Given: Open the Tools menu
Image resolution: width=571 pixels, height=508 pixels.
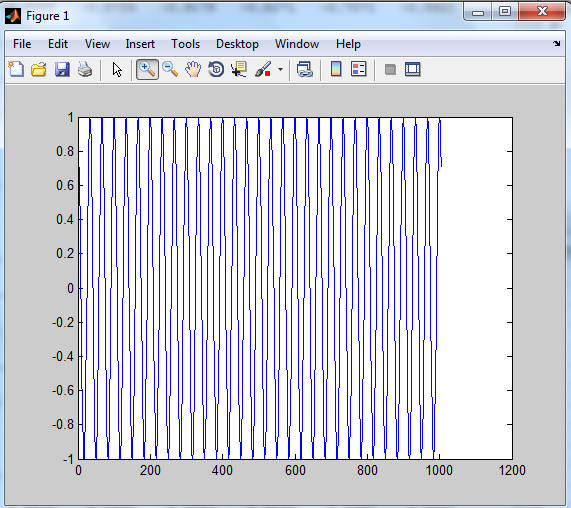Looking at the screenshot, I should click(x=185, y=44).
